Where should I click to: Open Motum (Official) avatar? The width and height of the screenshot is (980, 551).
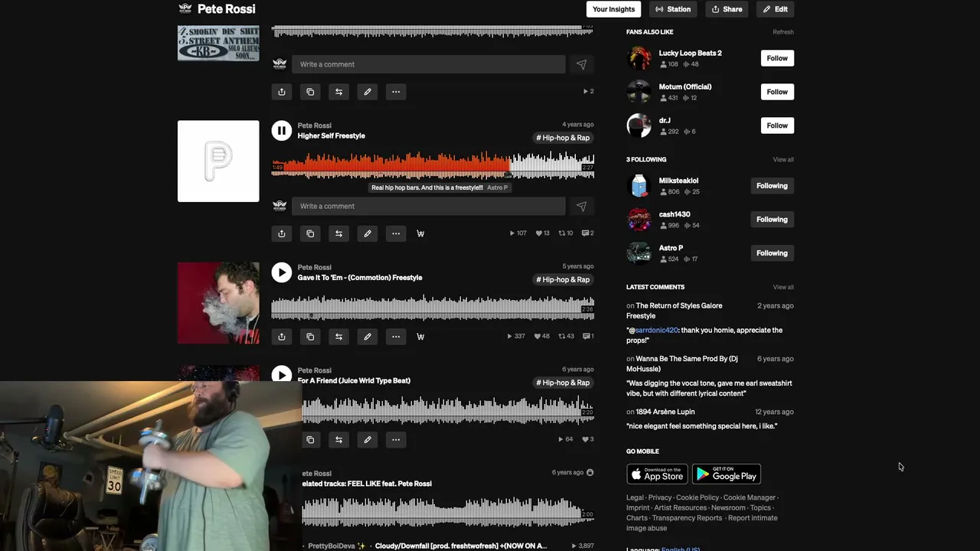[x=639, y=92]
